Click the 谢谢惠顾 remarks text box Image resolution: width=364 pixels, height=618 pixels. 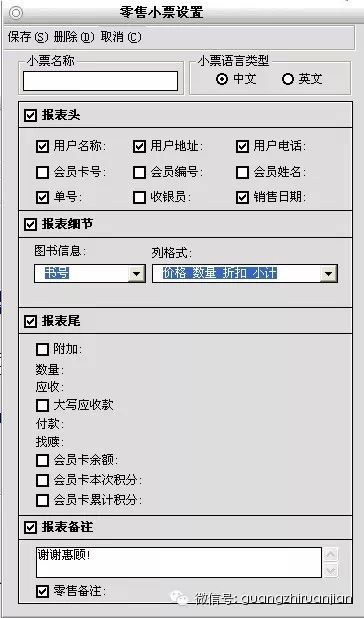179,562
